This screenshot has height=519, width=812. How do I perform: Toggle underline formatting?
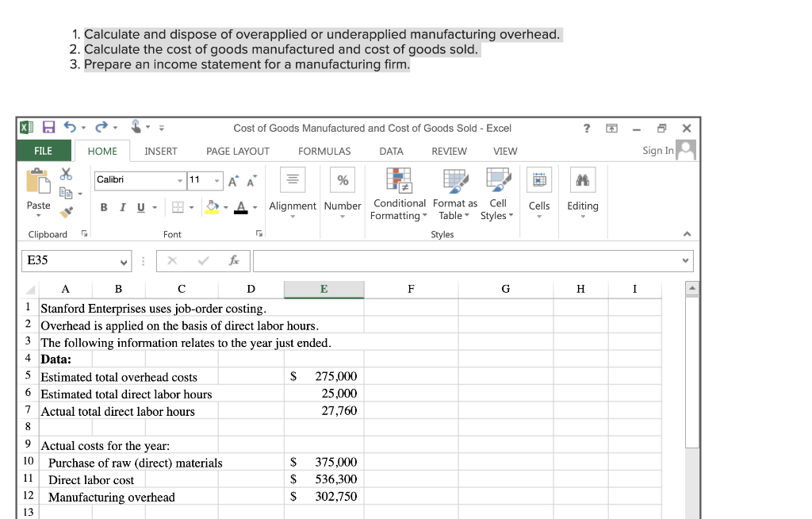tap(141, 207)
